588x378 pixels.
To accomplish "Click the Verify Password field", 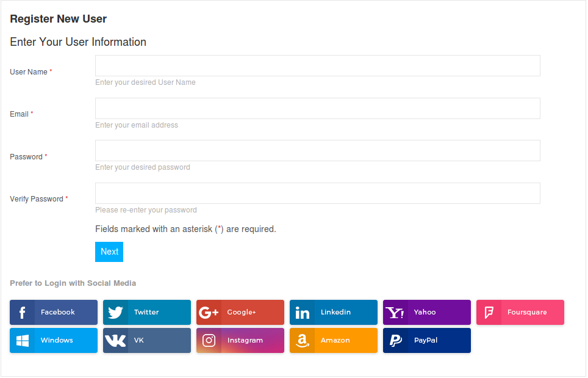I will click(x=317, y=194).
